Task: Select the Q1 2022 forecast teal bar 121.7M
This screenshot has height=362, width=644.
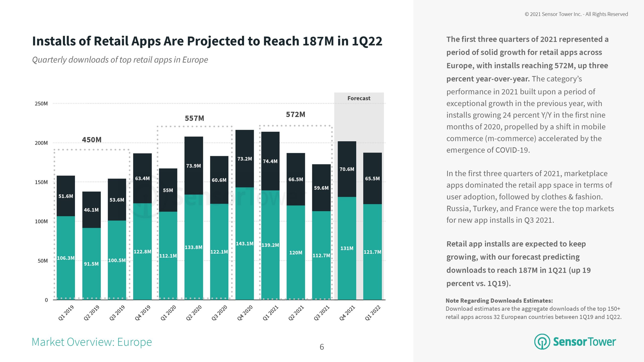Action: [x=372, y=252]
